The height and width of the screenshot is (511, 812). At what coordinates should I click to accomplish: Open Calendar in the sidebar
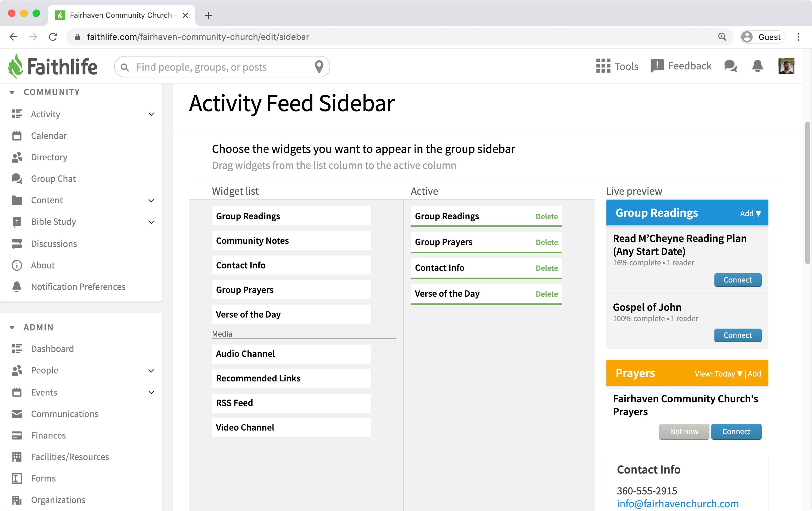coord(48,136)
